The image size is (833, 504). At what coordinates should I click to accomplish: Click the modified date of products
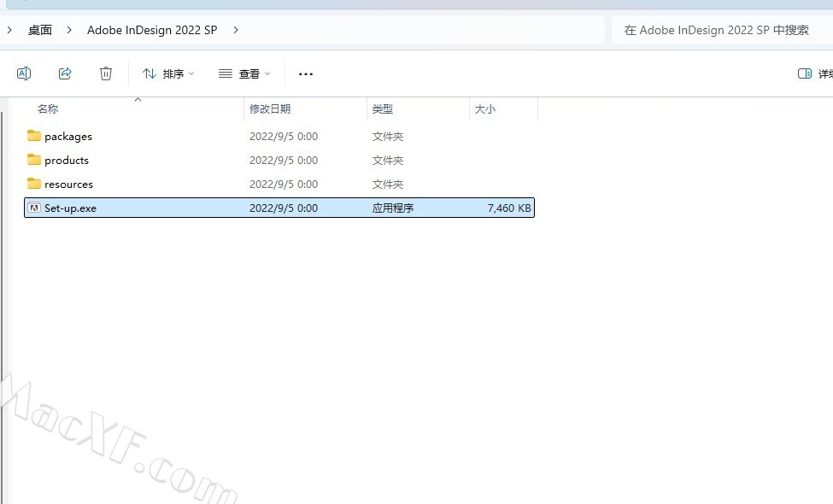284,161
